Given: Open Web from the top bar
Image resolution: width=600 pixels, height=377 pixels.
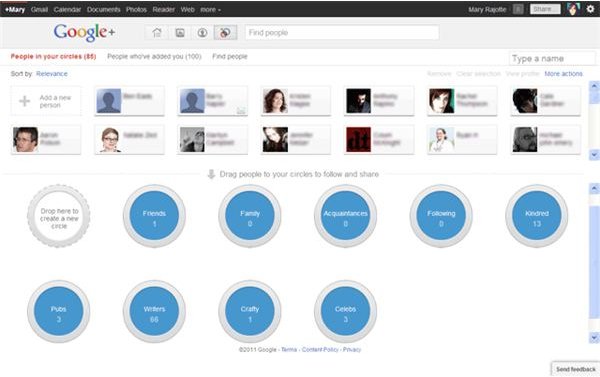Looking at the screenshot, I should [188, 10].
